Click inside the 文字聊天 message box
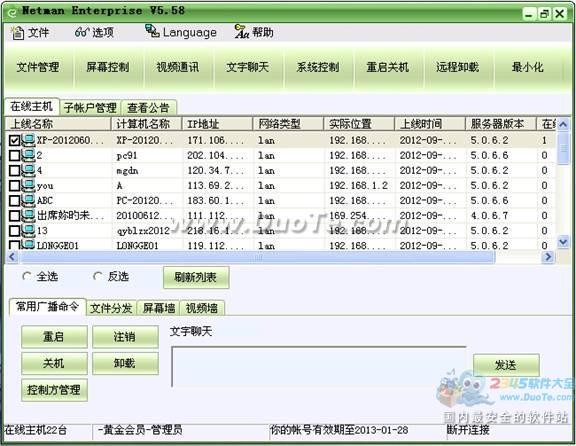The image size is (576, 446). point(318,366)
